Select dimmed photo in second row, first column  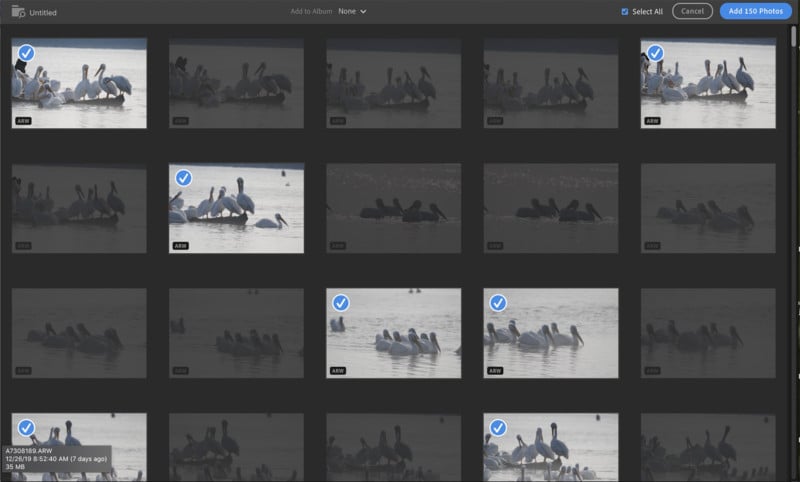coord(79,208)
